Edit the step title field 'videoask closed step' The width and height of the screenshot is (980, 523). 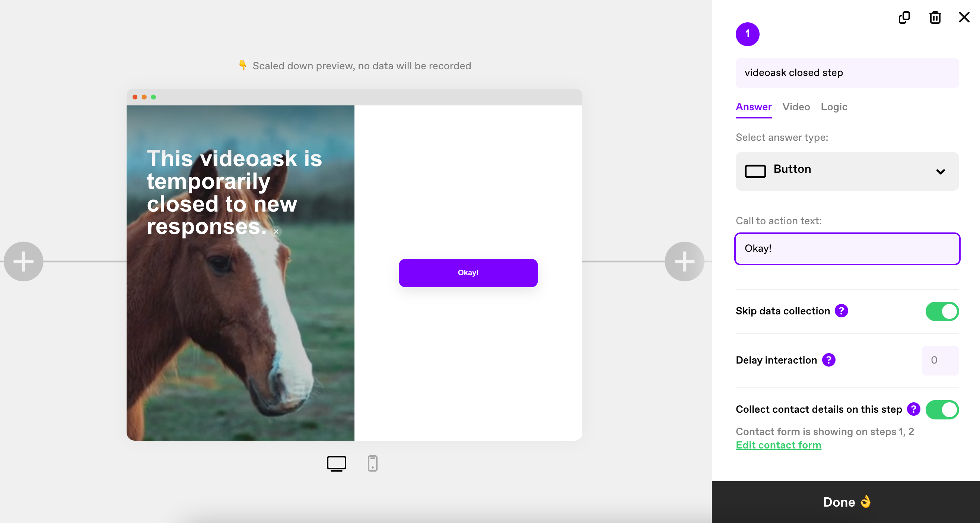point(847,73)
